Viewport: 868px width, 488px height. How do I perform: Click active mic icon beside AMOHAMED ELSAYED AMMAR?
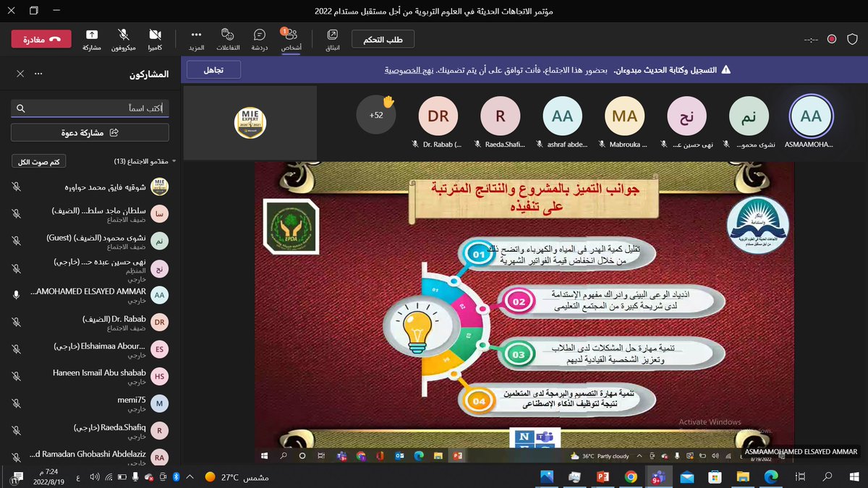(x=16, y=295)
